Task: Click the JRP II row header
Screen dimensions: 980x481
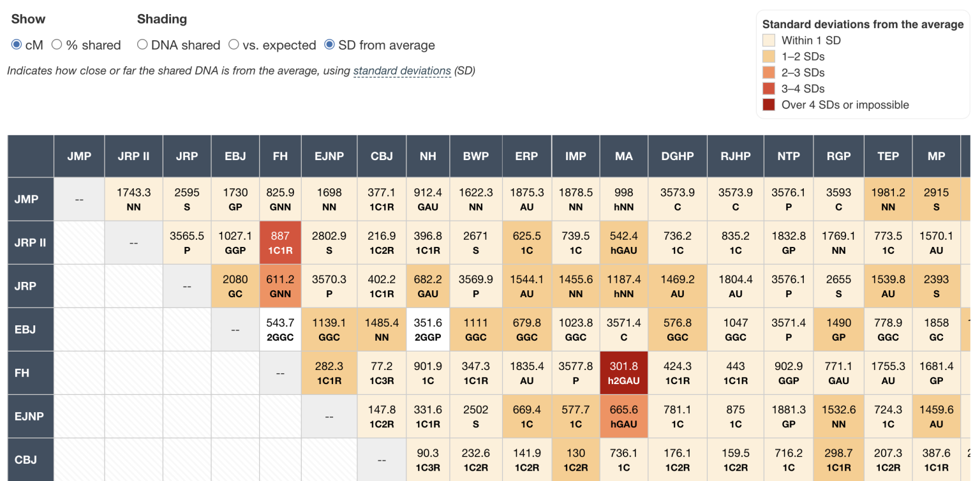Action: point(30,242)
